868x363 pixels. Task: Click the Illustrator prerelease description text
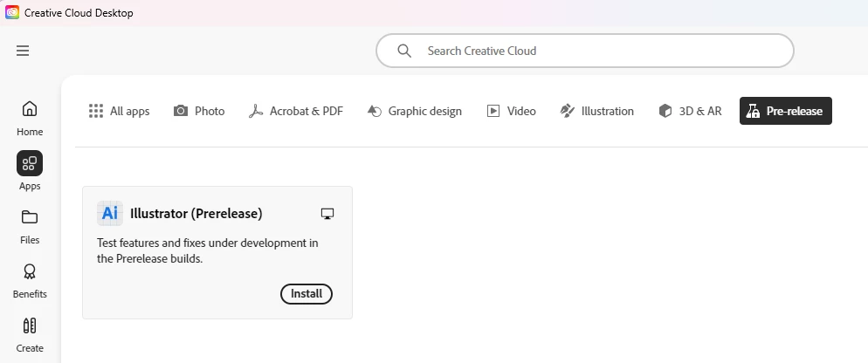tap(208, 250)
